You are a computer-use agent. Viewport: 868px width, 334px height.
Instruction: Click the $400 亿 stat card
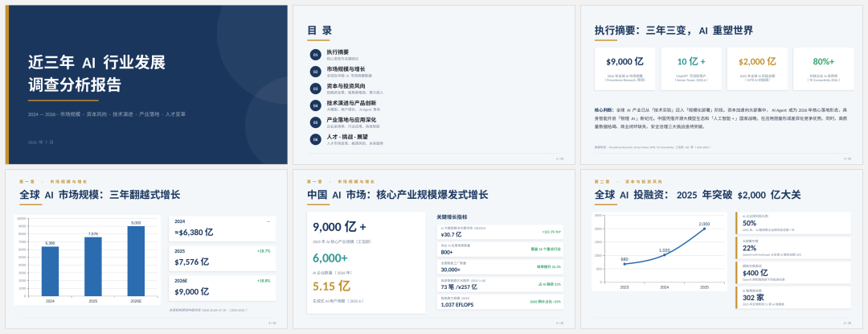tap(793, 273)
